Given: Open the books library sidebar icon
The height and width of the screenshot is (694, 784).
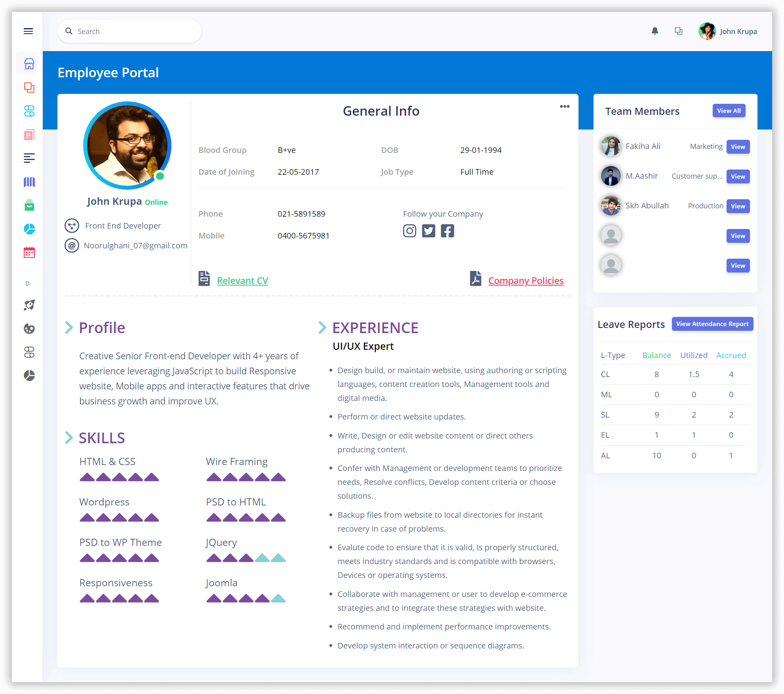Looking at the screenshot, I should click(x=29, y=182).
